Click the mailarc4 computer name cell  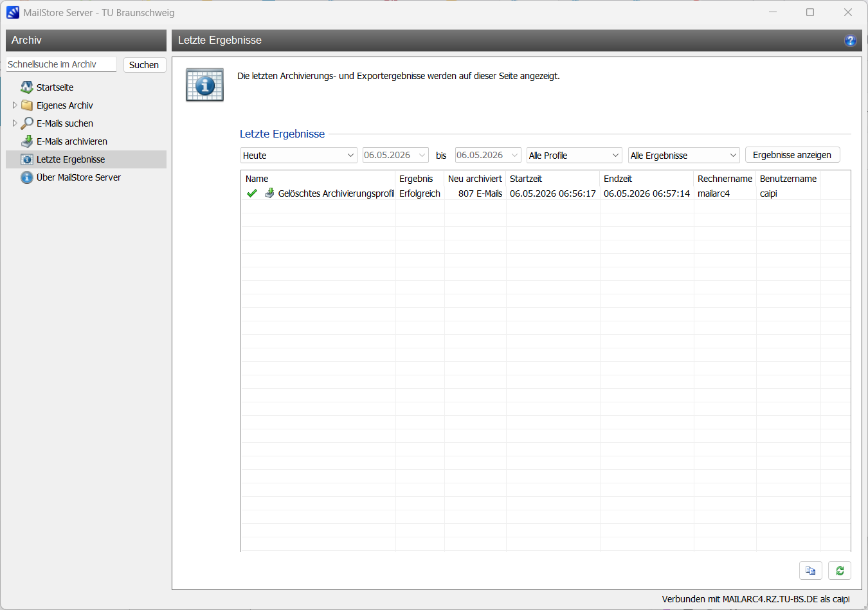pos(714,193)
